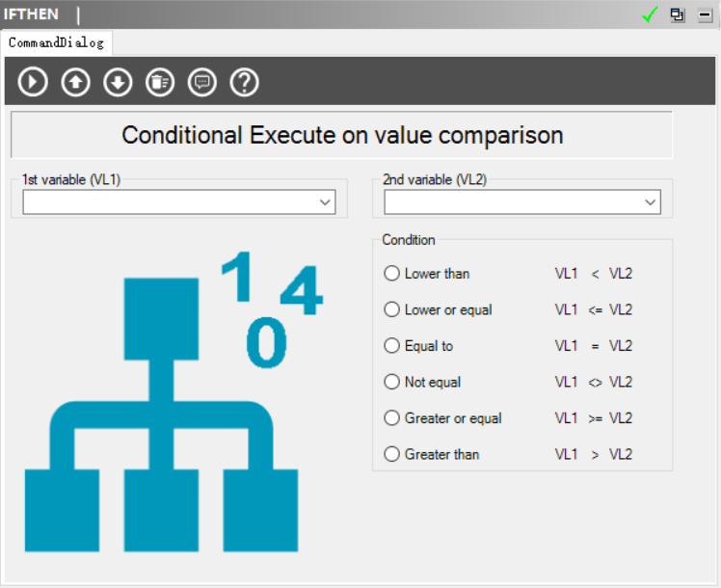
Task: Choose the Greater than radio button
Action: [x=392, y=454]
